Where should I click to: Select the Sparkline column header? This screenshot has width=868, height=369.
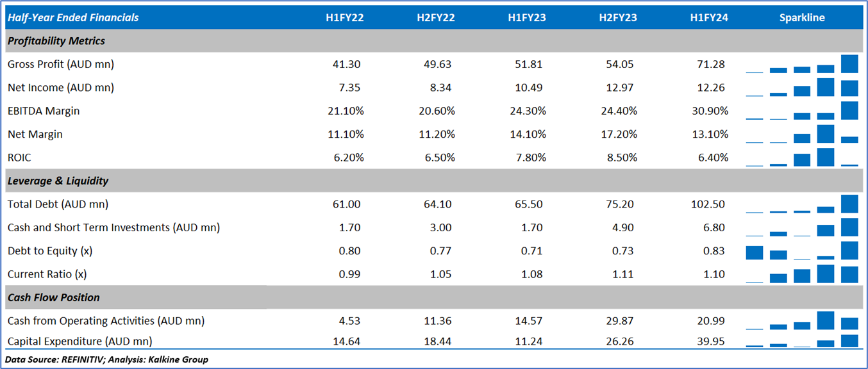[x=802, y=18]
